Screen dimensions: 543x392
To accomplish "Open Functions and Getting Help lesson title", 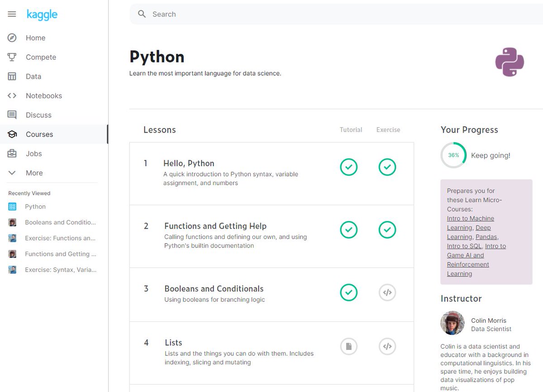I will pos(215,226).
